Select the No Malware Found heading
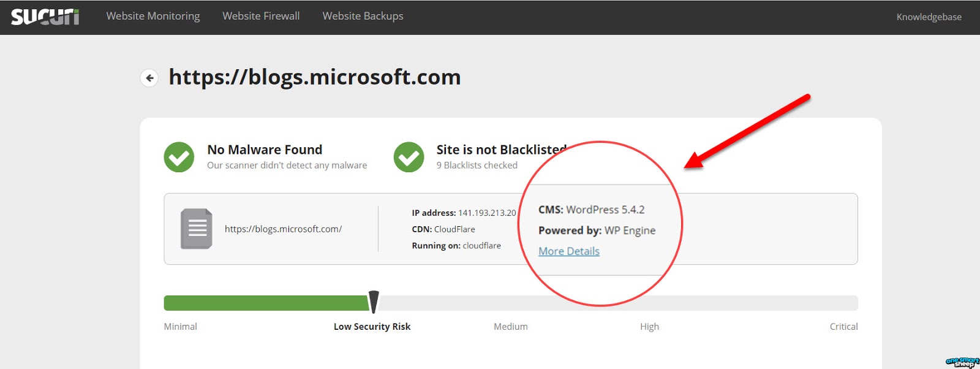980x369 pixels. [265, 150]
